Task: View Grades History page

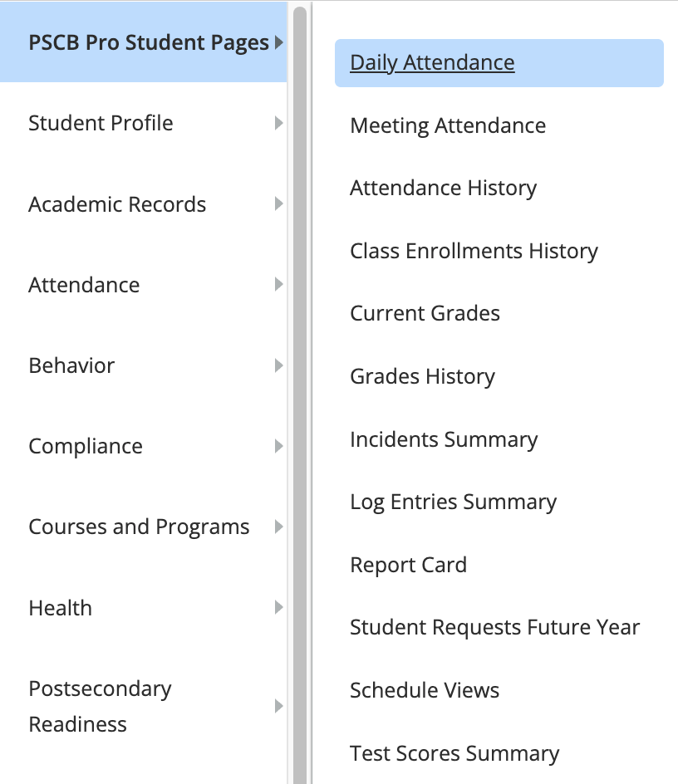Action: pos(422,377)
